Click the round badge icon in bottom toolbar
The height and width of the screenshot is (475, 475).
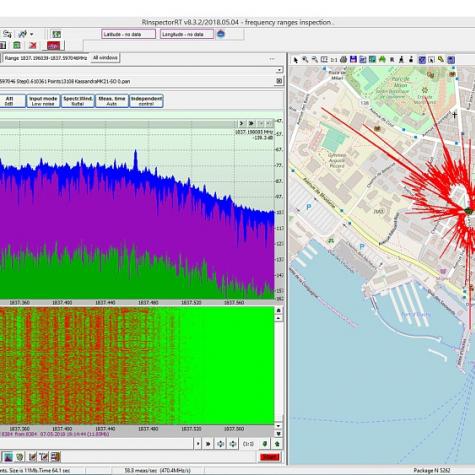(20, 457)
